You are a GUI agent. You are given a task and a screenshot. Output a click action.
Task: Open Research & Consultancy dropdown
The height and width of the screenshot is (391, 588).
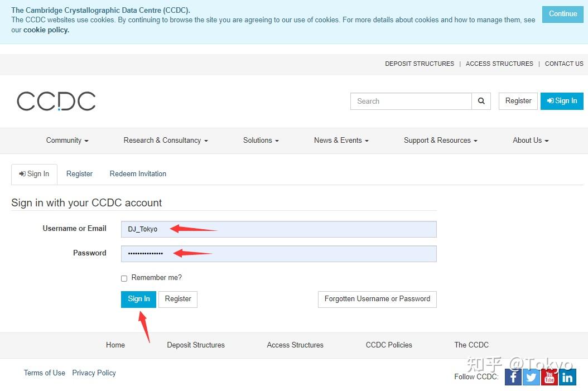(x=165, y=141)
